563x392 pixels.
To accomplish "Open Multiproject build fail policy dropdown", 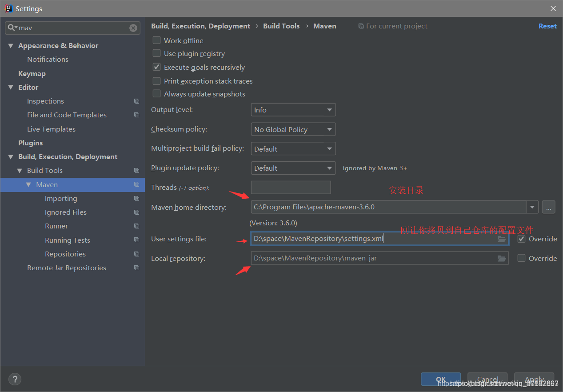I will [293, 149].
